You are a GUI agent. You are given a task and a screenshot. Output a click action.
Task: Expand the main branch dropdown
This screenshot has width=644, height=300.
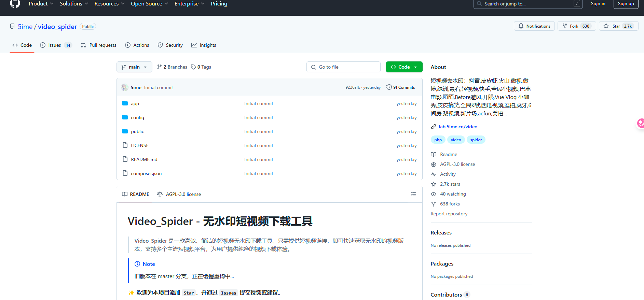(x=134, y=67)
